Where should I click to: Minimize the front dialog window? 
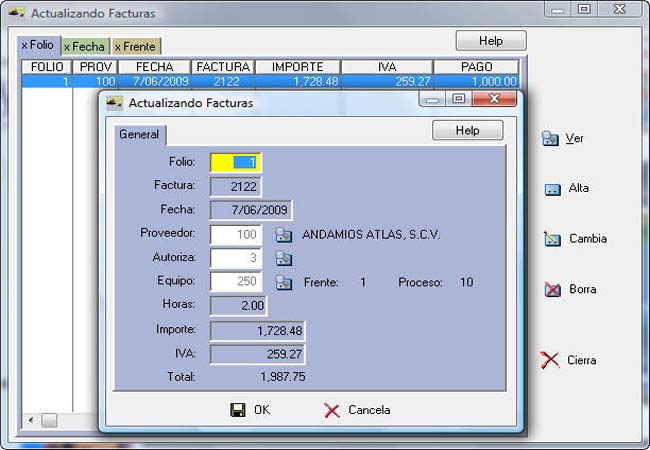point(432,99)
